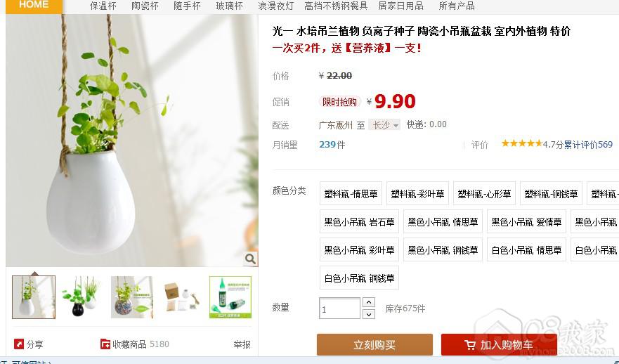
Task: Click the quantity input field
Action: click(339, 308)
